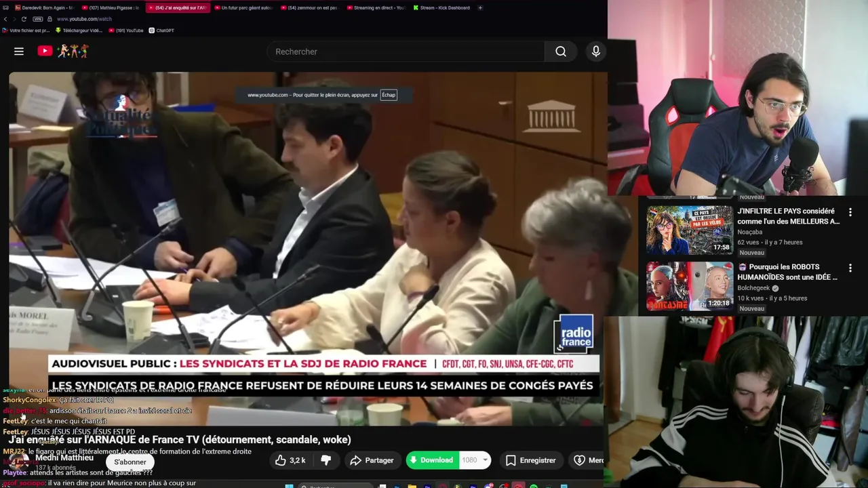Go forward in the browser
Viewport: 868px width, 488px height.
(14, 19)
